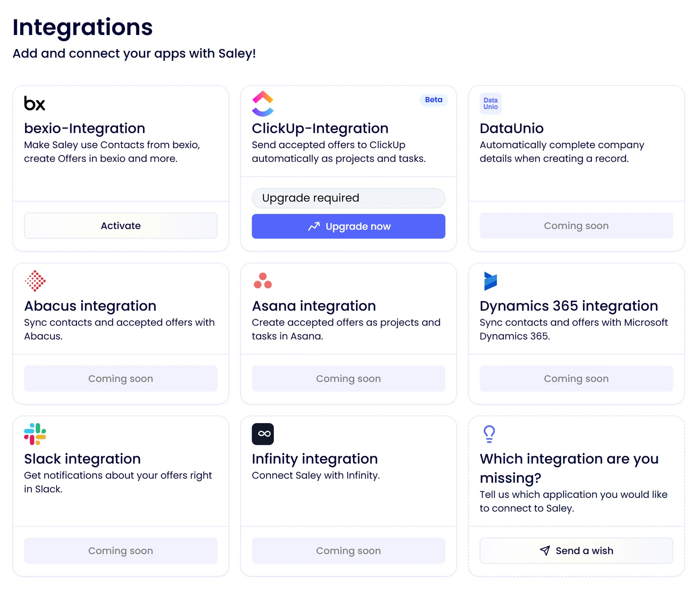Image resolution: width=700 pixels, height=598 pixels.
Task: Click Coming soon under Slack integration
Action: pos(121,551)
